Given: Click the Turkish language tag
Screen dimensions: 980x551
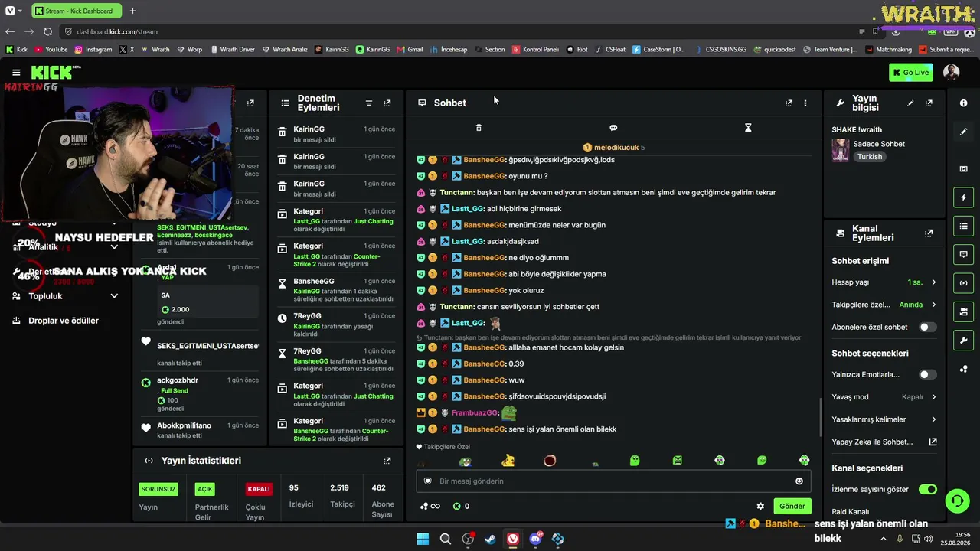Looking at the screenshot, I should tap(870, 156).
